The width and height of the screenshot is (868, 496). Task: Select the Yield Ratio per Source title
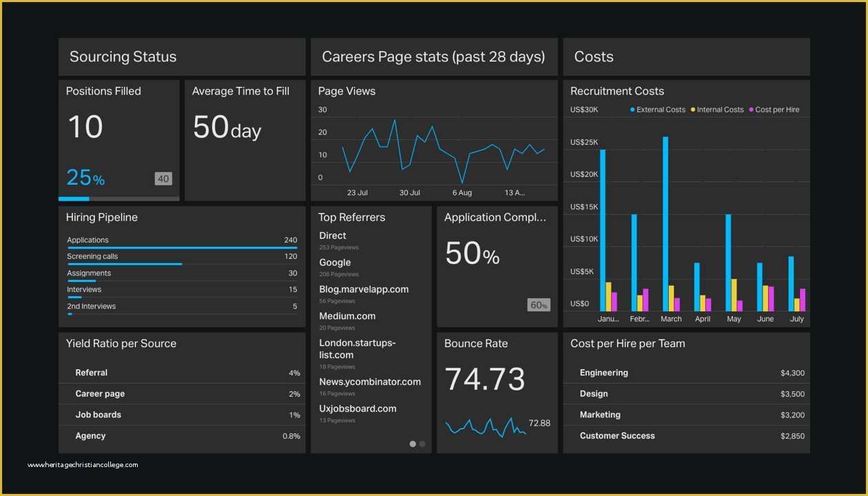coord(121,343)
